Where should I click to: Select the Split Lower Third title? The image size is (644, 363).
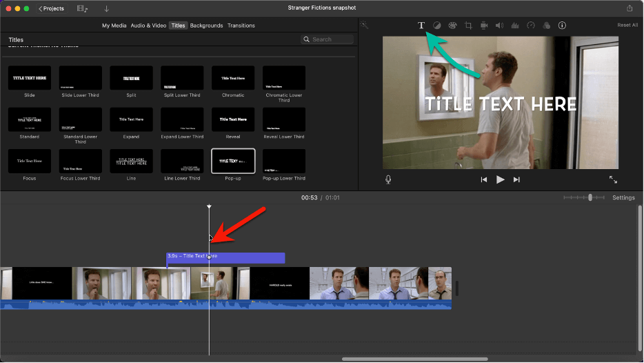182,78
